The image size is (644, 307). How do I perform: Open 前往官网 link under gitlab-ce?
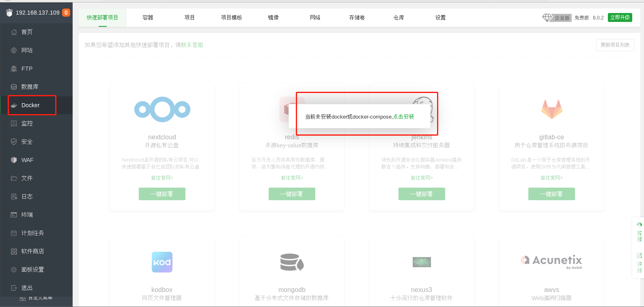(x=552, y=178)
